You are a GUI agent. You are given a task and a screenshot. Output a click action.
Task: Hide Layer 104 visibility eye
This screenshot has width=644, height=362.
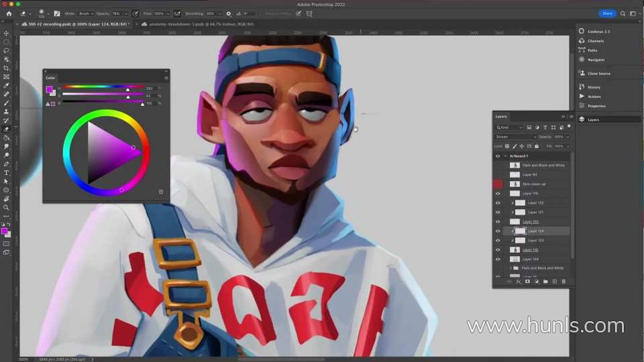[x=498, y=259]
